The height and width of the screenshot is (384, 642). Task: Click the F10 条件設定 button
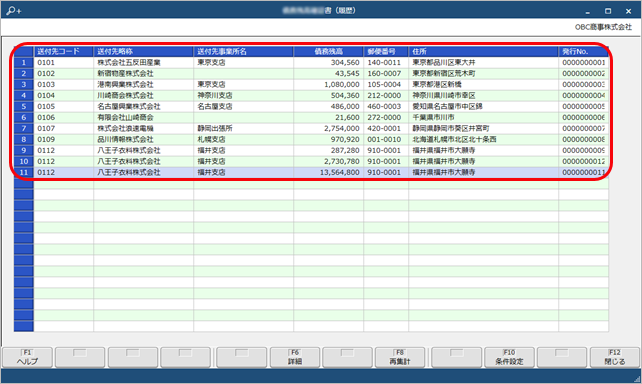pos(509,357)
